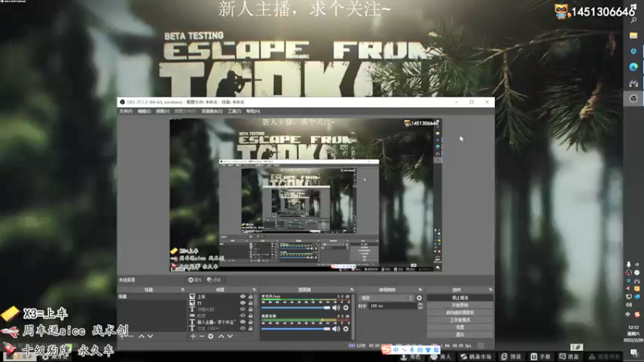This screenshot has width=644, height=362.
Task: Open the 帮助(H) menu
Action: tap(253, 111)
